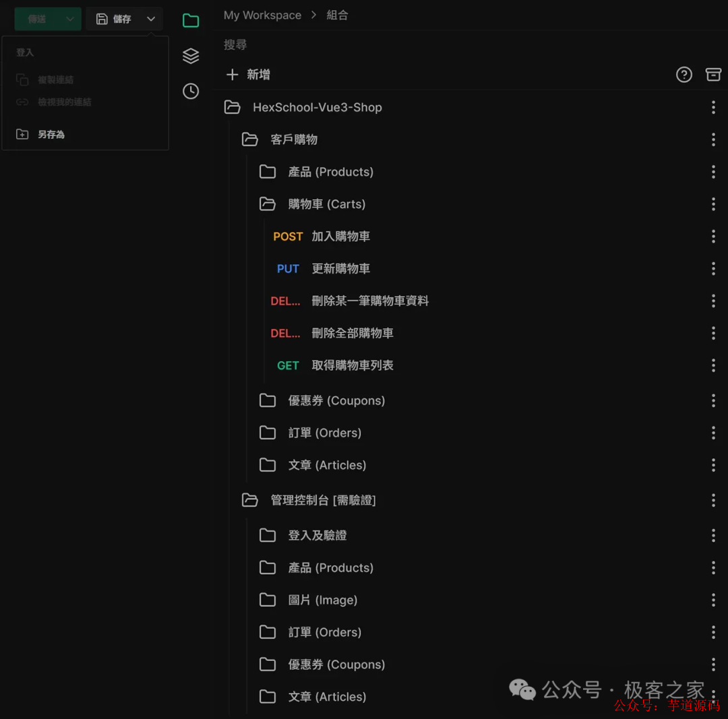Open more options for 刪除全部購物車 request
This screenshot has width=728, height=719.
[x=713, y=333]
